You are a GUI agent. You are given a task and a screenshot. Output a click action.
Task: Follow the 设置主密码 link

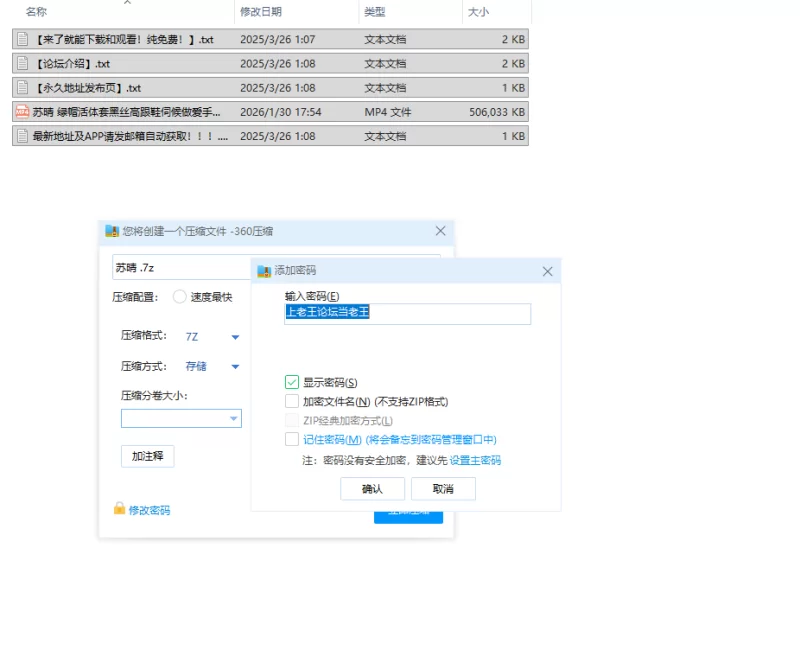475,460
